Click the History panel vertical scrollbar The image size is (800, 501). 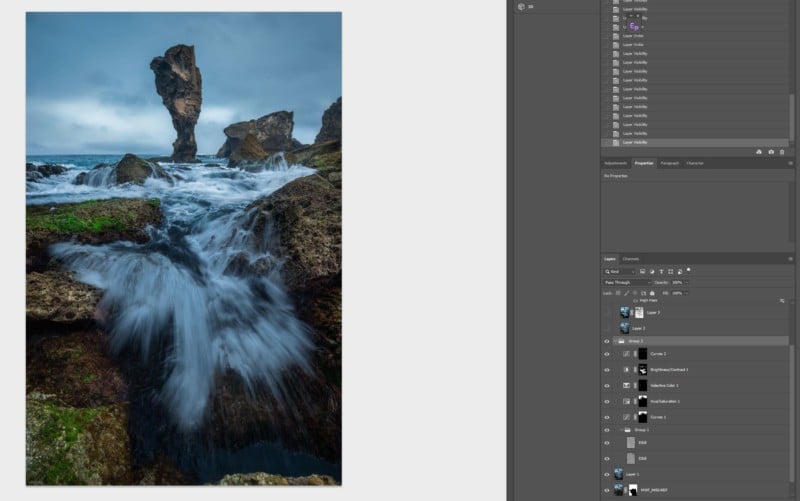point(791,117)
